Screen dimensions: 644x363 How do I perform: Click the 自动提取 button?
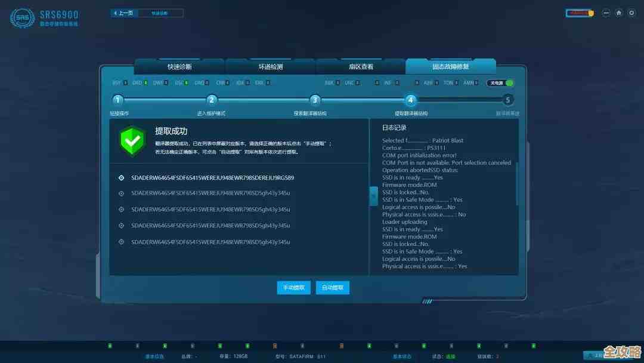pyautogui.click(x=332, y=288)
